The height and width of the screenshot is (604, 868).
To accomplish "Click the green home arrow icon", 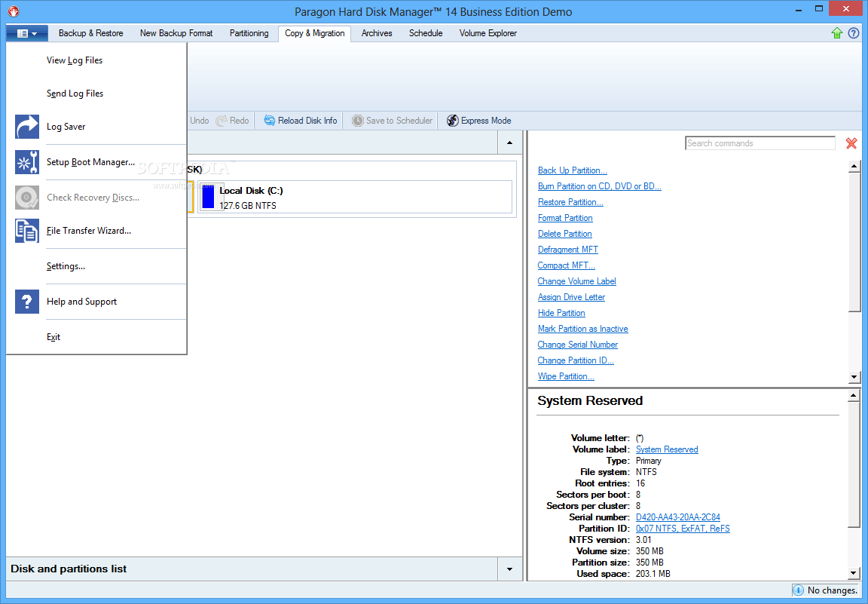I will 837,33.
